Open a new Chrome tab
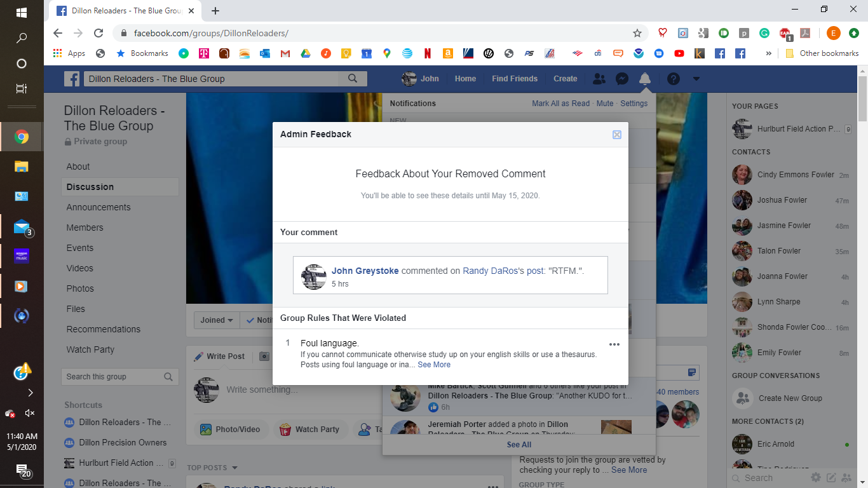Image resolution: width=868 pixels, height=488 pixels. click(x=215, y=11)
